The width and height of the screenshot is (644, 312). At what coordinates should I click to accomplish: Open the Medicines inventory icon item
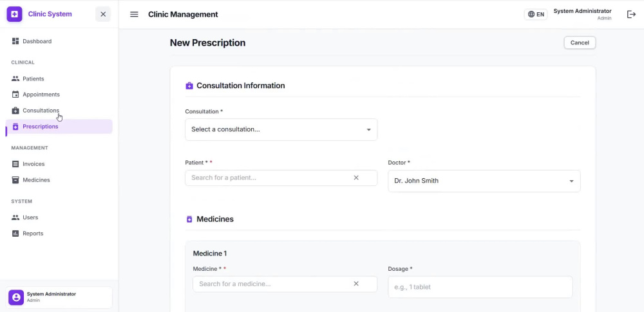pos(15,180)
